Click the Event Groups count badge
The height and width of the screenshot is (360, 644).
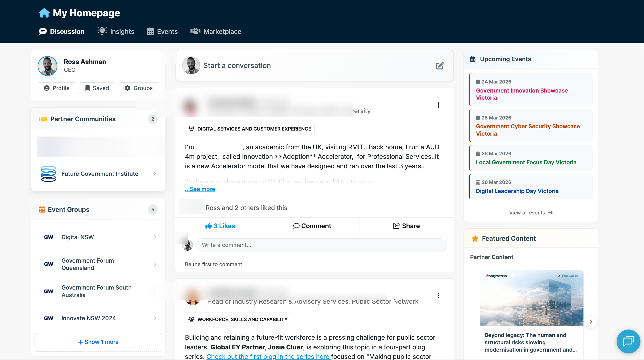point(152,210)
